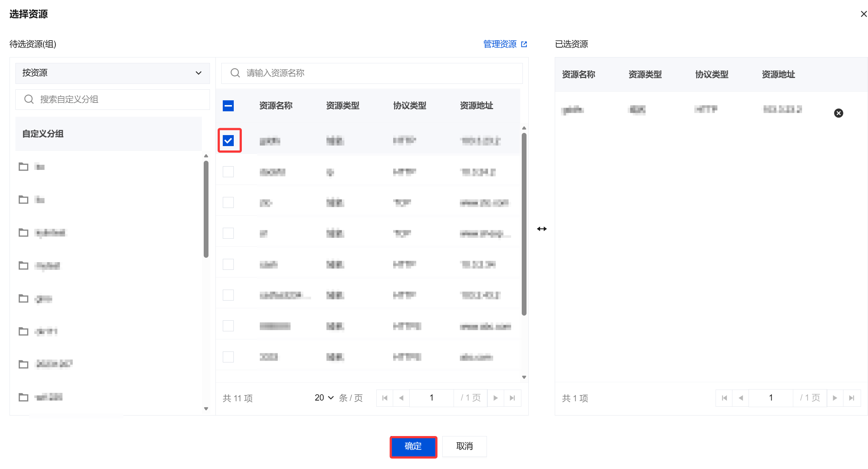868x469 pixels.
Task: Jump to last page in left resource list
Action: [512, 398]
